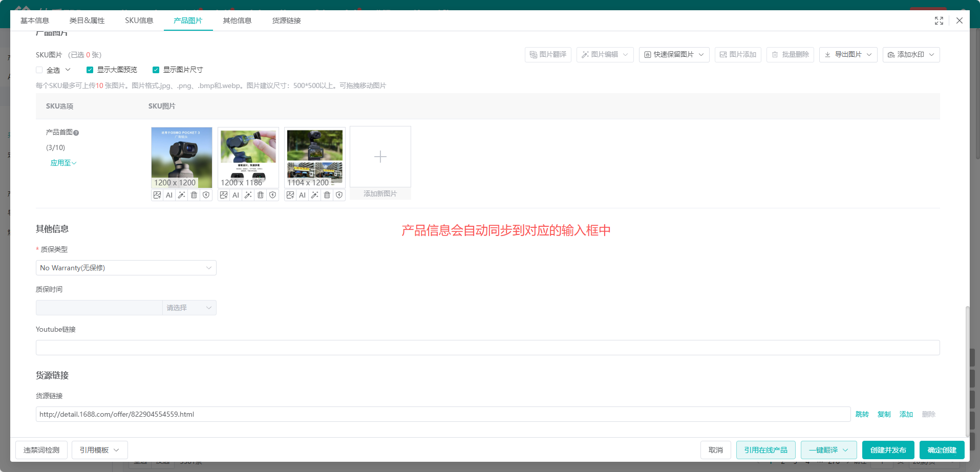This screenshot has height=472, width=980.
Task: Delete the 1104 x 1200 product image
Action: tap(327, 195)
